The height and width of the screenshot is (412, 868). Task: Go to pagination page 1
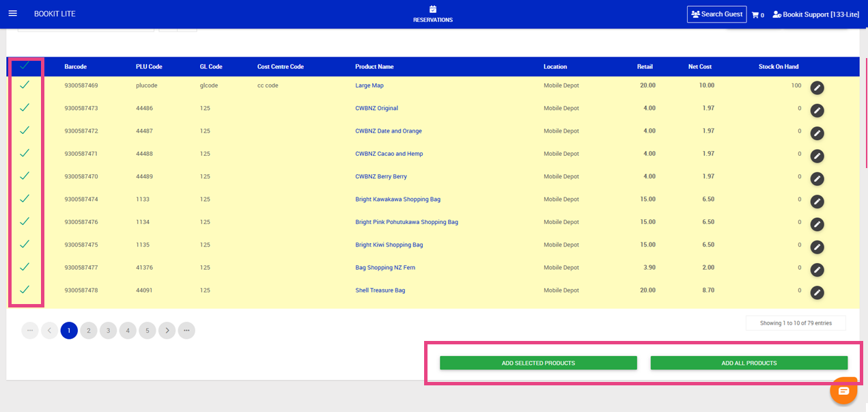pyautogui.click(x=69, y=331)
